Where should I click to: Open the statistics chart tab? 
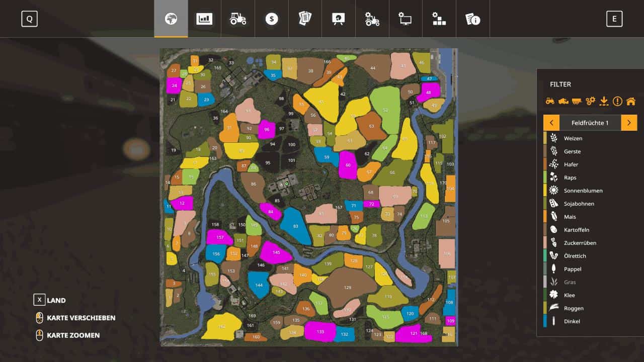point(204,19)
